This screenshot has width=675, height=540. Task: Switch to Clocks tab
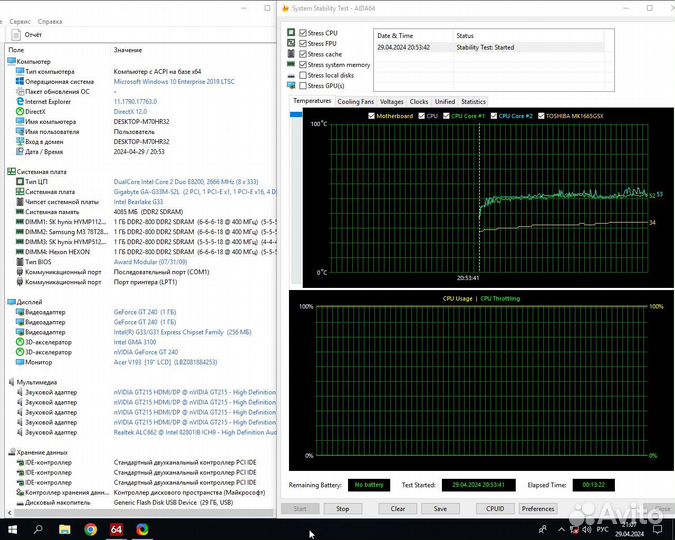[x=419, y=102]
